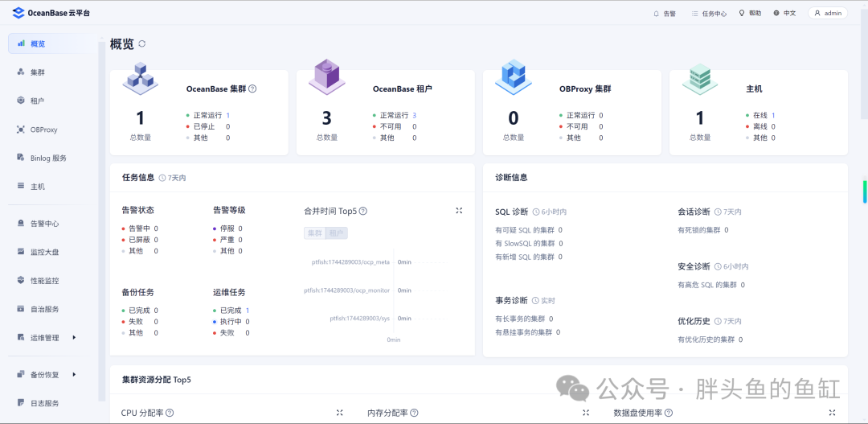Click the help icon beside 内存分配率
This screenshot has width=868, height=424.
pyautogui.click(x=414, y=413)
